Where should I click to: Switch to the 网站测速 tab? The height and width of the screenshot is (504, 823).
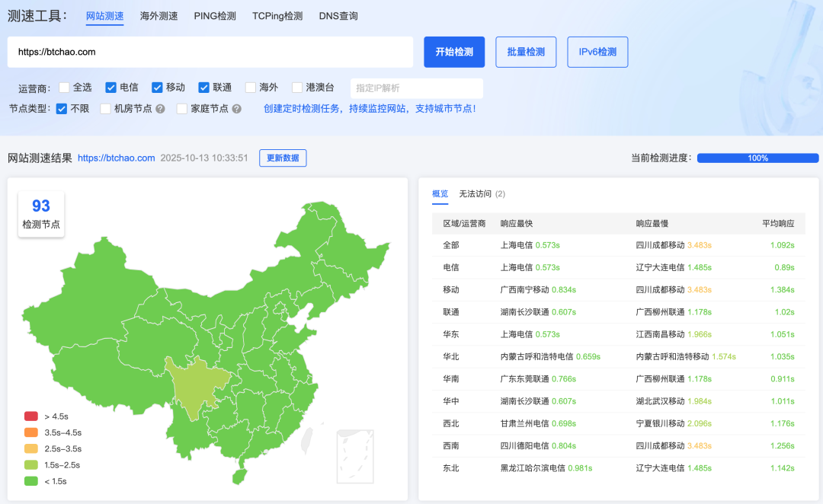click(104, 16)
